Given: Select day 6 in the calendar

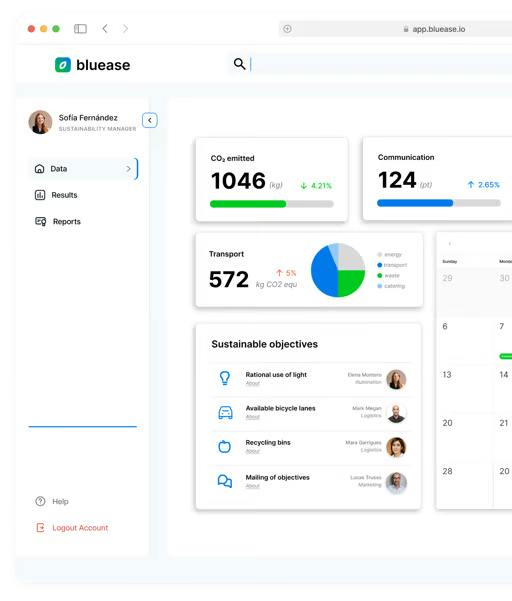Looking at the screenshot, I should coord(445,326).
